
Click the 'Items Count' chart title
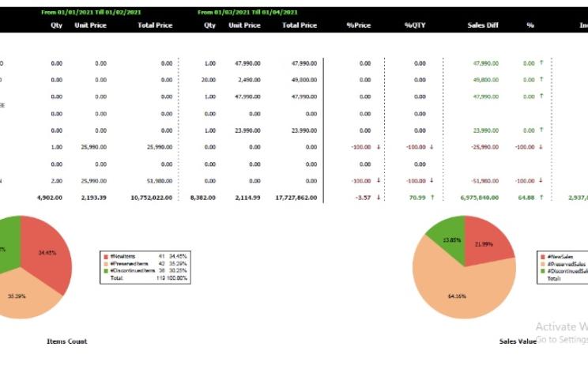coord(66,341)
